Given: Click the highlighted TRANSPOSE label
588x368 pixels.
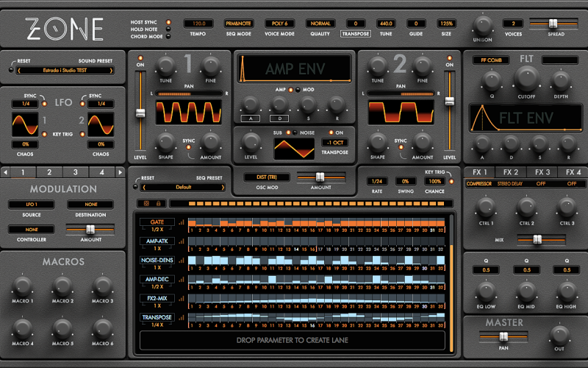Looking at the screenshot, I should [356, 34].
